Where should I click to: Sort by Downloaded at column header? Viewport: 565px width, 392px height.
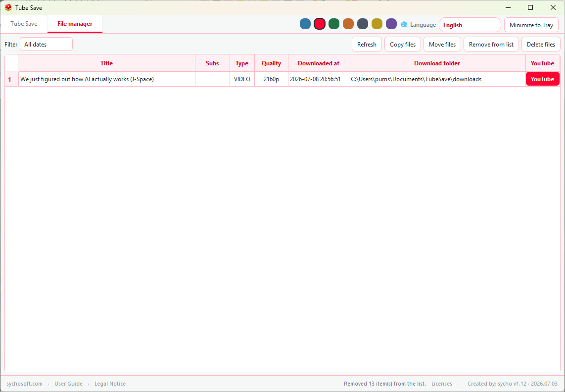coord(319,63)
